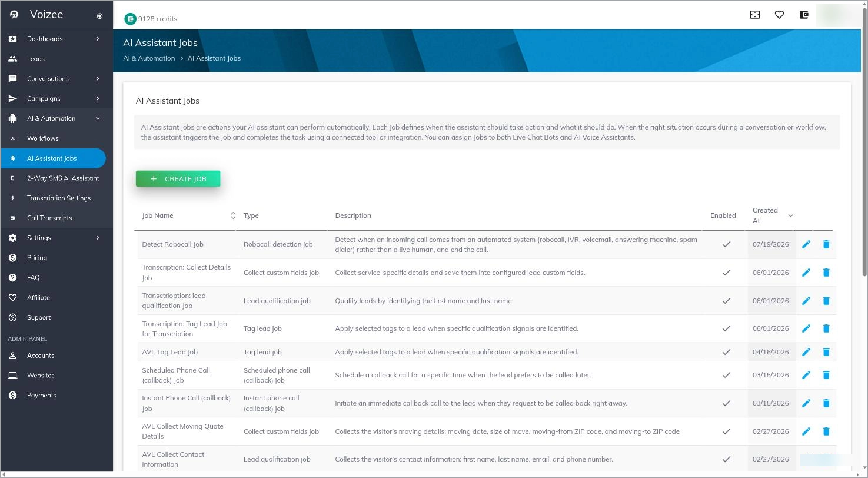The height and width of the screenshot is (478, 868).
Task: Open the FAQ page
Action: (56, 278)
